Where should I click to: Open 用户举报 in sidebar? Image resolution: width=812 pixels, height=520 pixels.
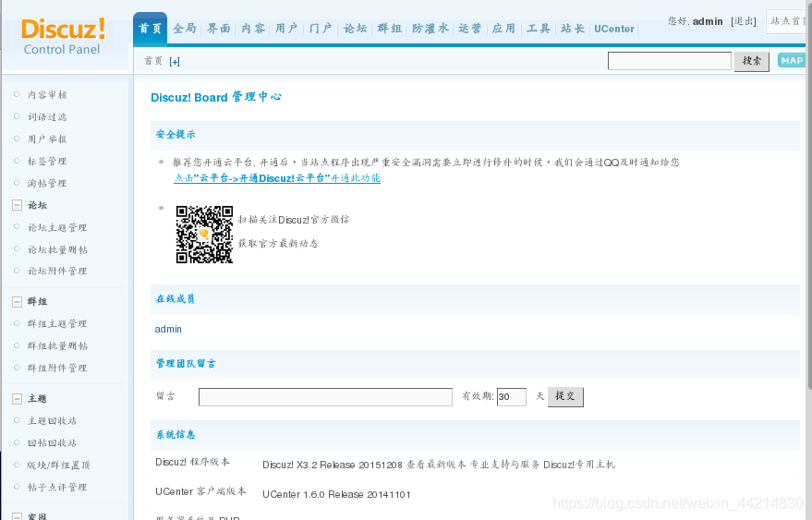[47, 139]
